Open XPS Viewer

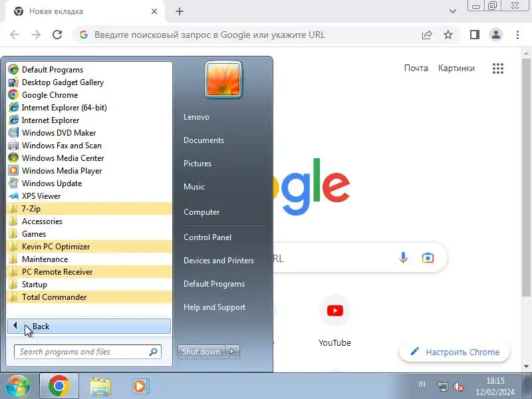(89, 196)
